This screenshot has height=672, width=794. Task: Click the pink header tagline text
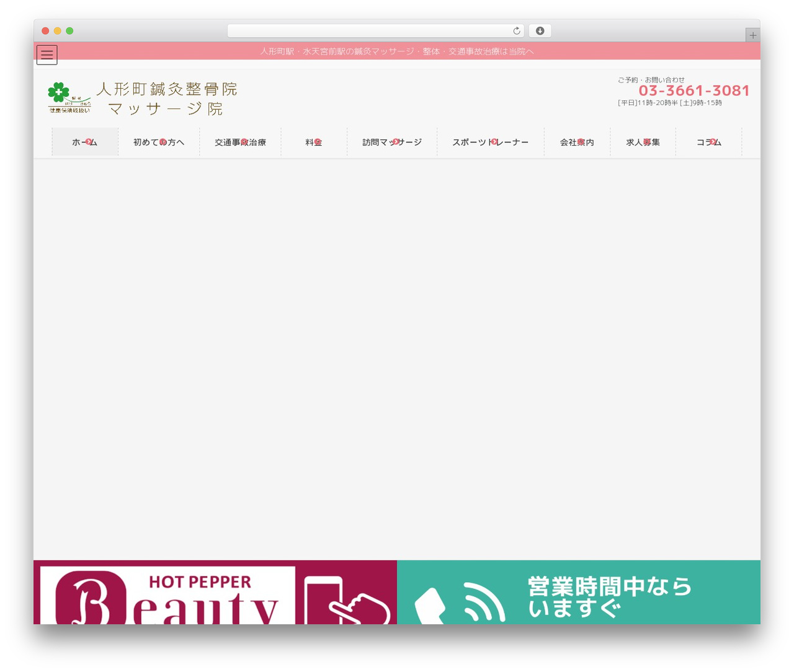(397, 51)
